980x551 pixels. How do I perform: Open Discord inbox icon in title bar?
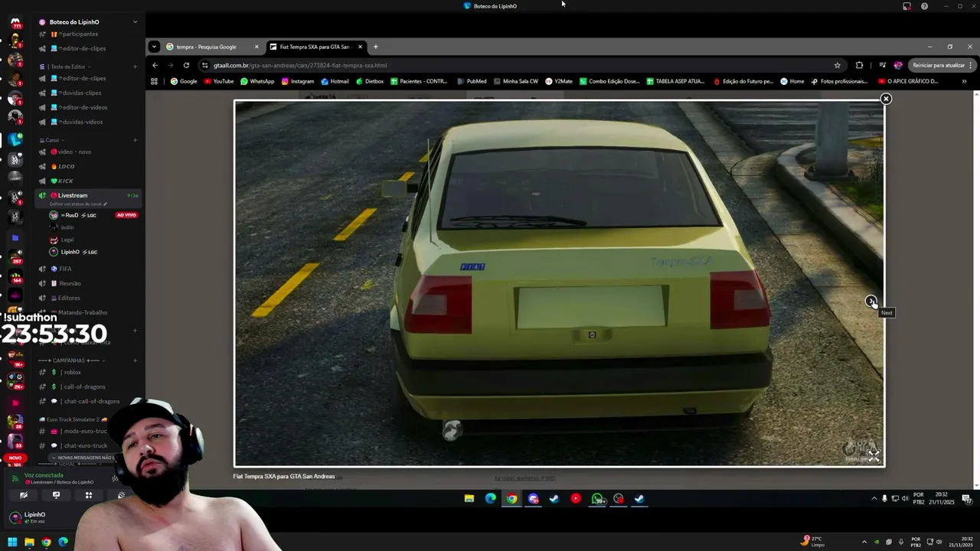click(x=907, y=6)
